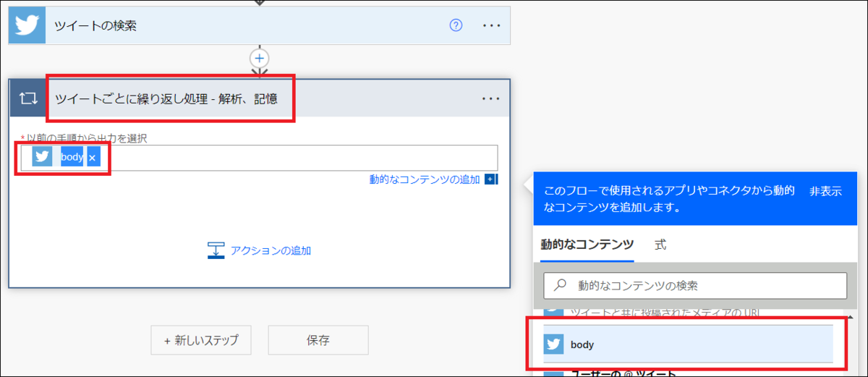Open the ツイートの検索 step's more options menu
This screenshot has width=868, height=377.
pyautogui.click(x=491, y=25)
